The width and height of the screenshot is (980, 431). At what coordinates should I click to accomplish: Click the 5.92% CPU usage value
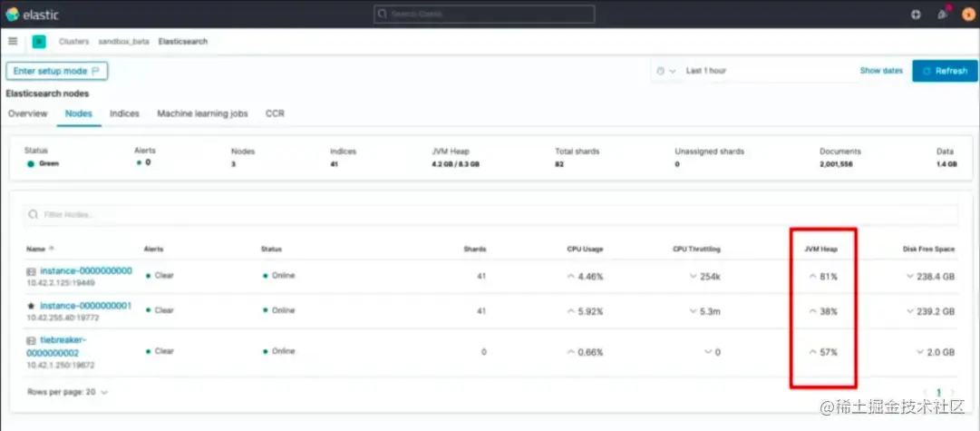[x=590, y=311]
